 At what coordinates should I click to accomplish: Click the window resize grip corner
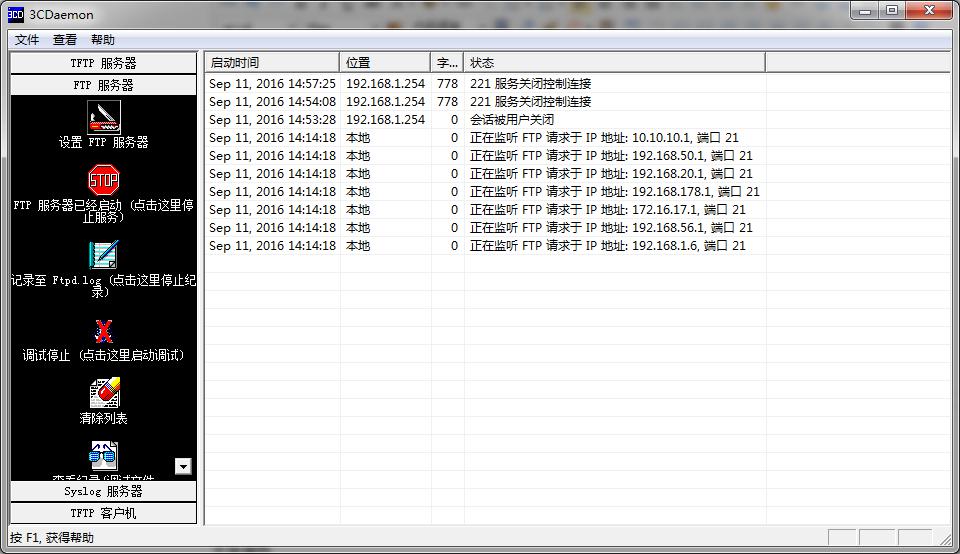945,538
